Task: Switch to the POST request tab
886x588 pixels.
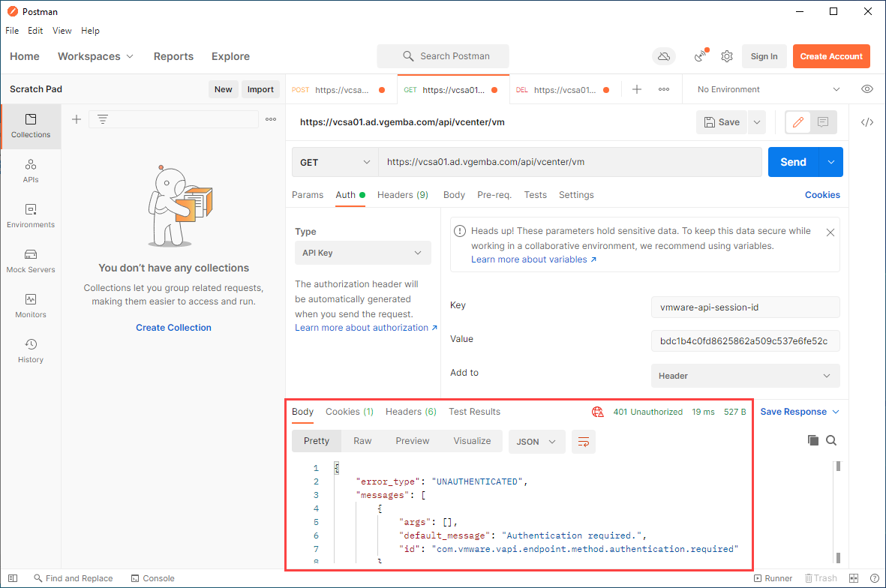Action: point(341,90)
